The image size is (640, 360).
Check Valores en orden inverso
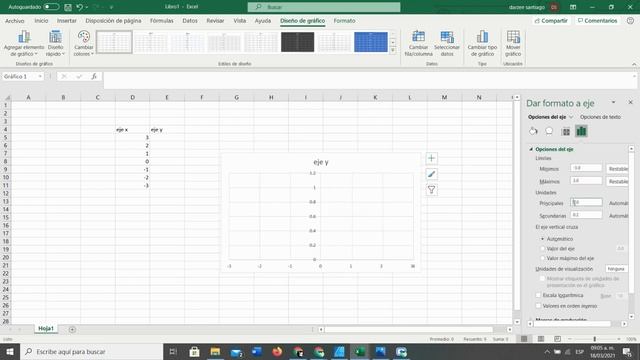tap(538, 306)
